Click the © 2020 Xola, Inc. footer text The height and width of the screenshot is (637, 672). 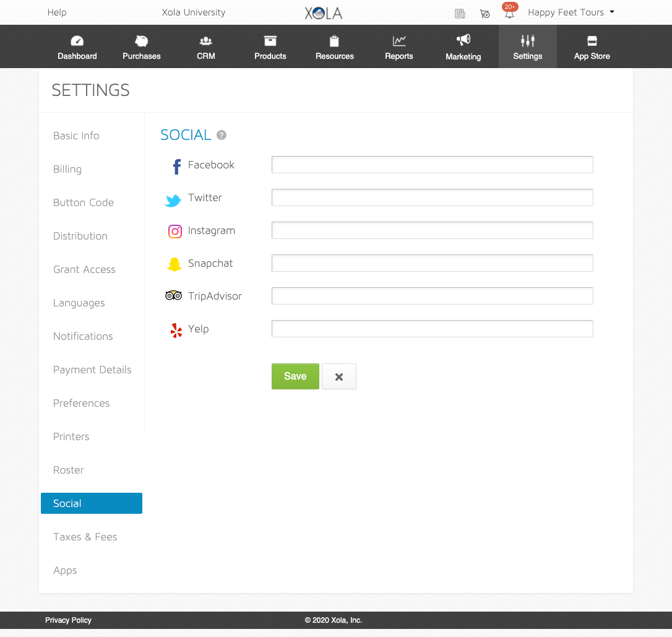coord(334,620)
